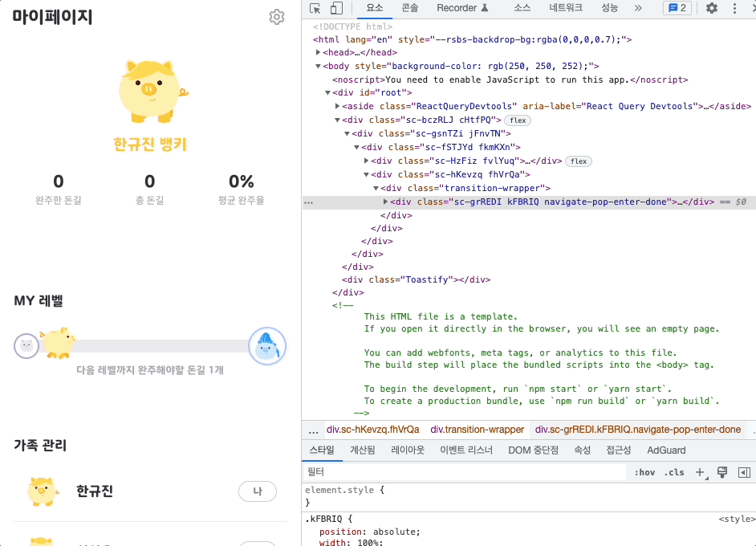Click the blue hat pig level icon
The width and height of the screenshot is (756, 546).
click(x=267, y=346)
